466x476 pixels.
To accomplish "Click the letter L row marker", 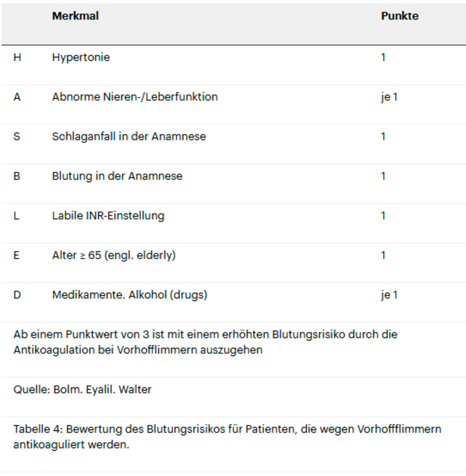I will 16,216.
